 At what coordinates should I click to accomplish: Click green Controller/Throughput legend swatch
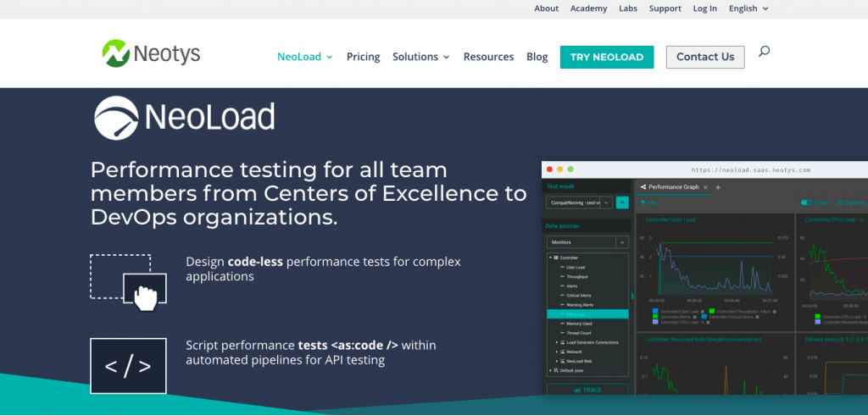pos(712,312)
